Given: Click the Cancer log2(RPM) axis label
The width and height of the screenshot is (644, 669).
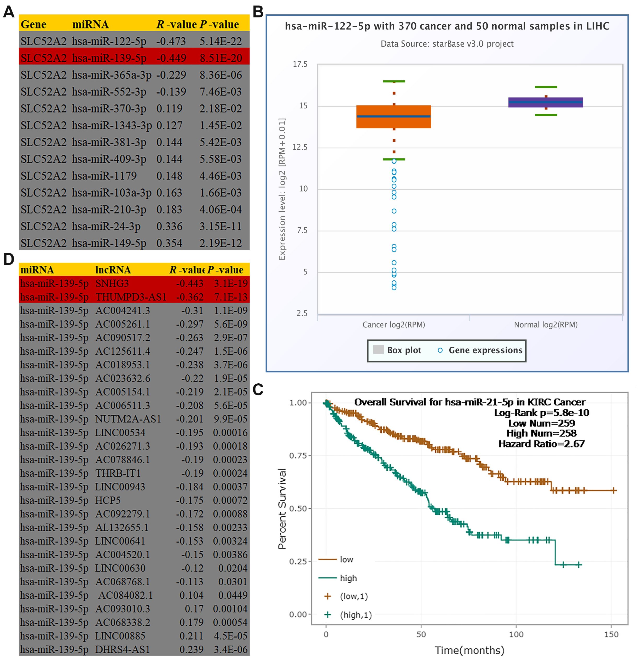Looking at the screenshot, I should (x=393, y=325).
